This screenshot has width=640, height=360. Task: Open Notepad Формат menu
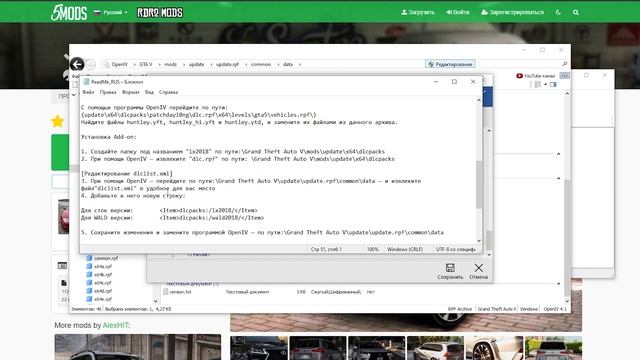coord(131,92)
